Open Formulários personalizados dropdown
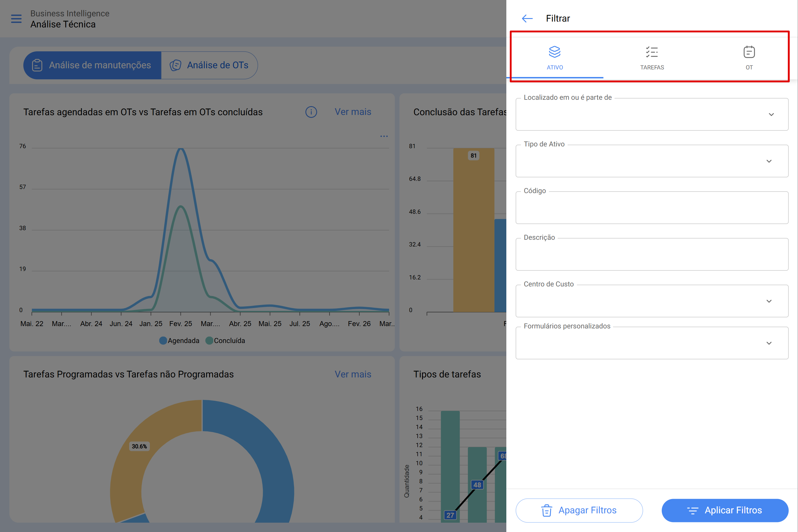The width and height of the screenshot is (798, 532). point(652,343)
